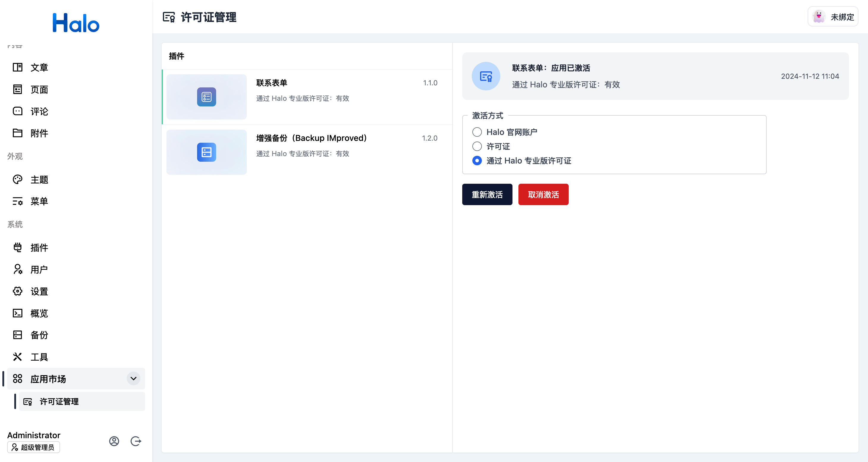Click the blue license badge in the status card
Image resolution: width=868 pixels, height=462 pixels.
point(485,76)
